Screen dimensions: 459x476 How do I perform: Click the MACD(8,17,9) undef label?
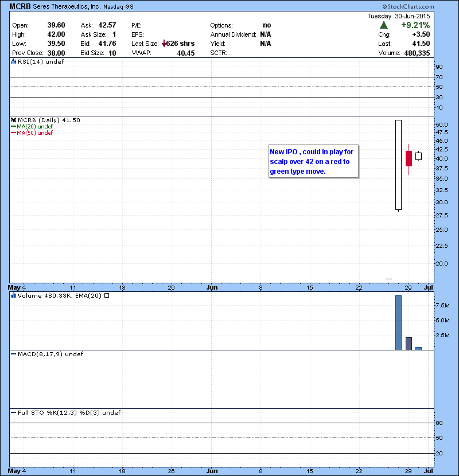[50, 354]
